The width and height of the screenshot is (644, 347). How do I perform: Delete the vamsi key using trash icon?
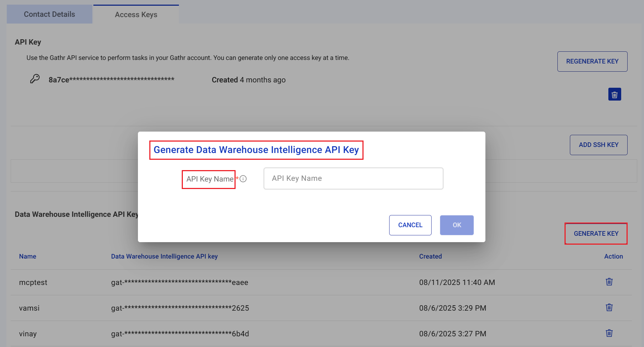pyautogui.click(x=609, y=307)
